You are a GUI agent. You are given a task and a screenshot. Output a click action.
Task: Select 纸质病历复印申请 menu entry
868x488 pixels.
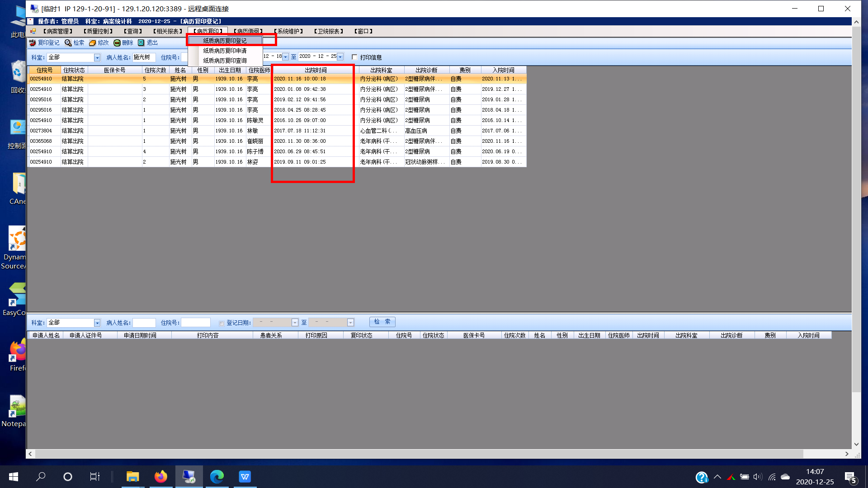(225, 51)
